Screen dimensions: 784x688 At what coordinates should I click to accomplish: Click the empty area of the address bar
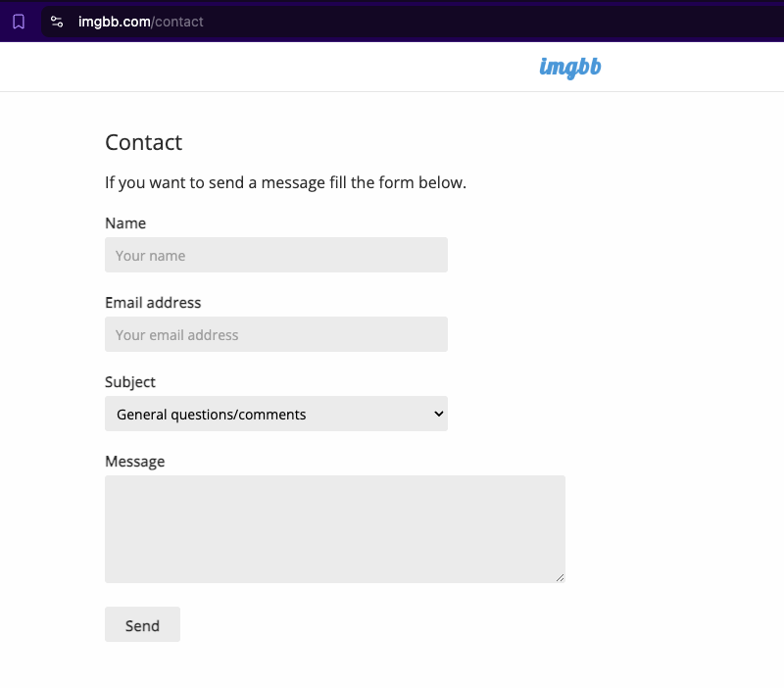coord(490,22)
